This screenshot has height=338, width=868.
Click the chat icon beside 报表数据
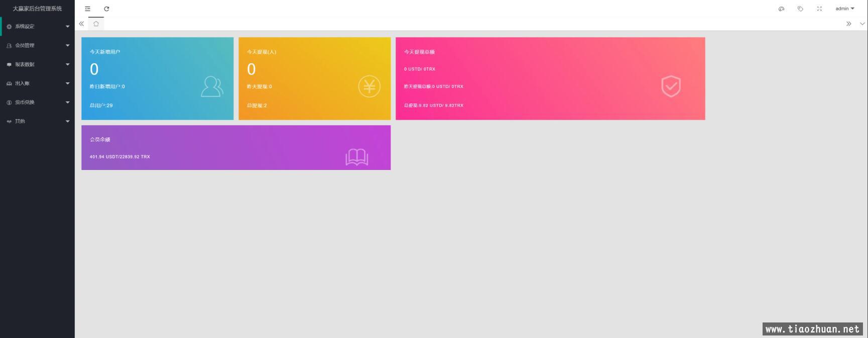point(9,65)
